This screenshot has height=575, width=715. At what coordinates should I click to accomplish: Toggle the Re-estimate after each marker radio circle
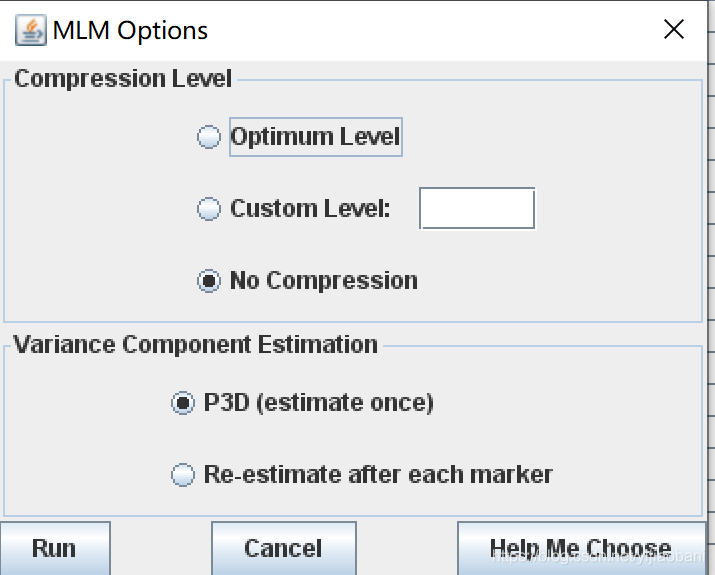click(183, 475)
